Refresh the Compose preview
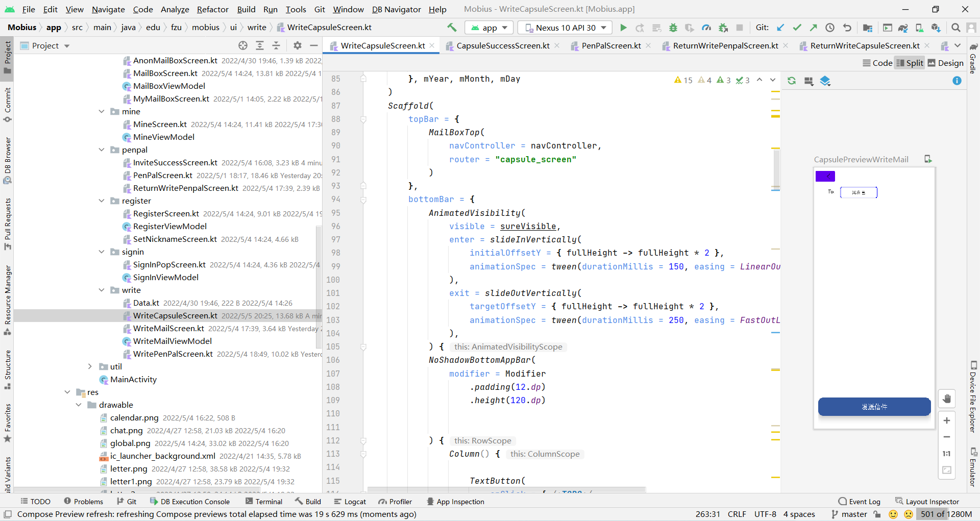This screenshot has width=980, height=521. point(792,81)
